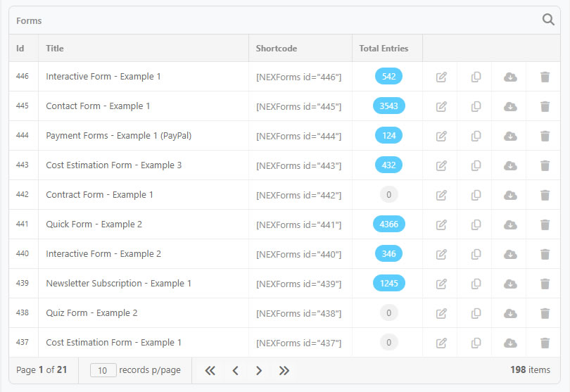
Task: Click the title Quiz Form - Example 2
Action: pos(91,312)
